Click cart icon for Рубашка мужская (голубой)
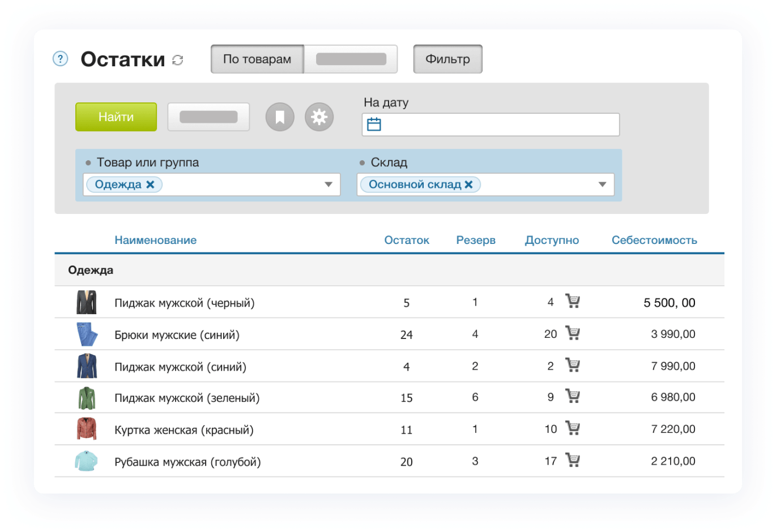This screenshot has width=776, height=532. click(573, 461)
